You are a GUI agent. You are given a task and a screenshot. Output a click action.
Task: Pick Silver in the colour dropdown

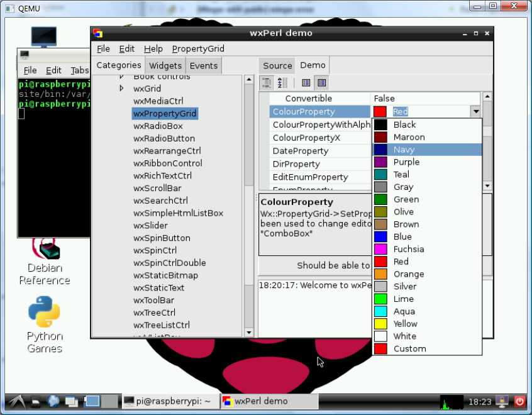427,287
